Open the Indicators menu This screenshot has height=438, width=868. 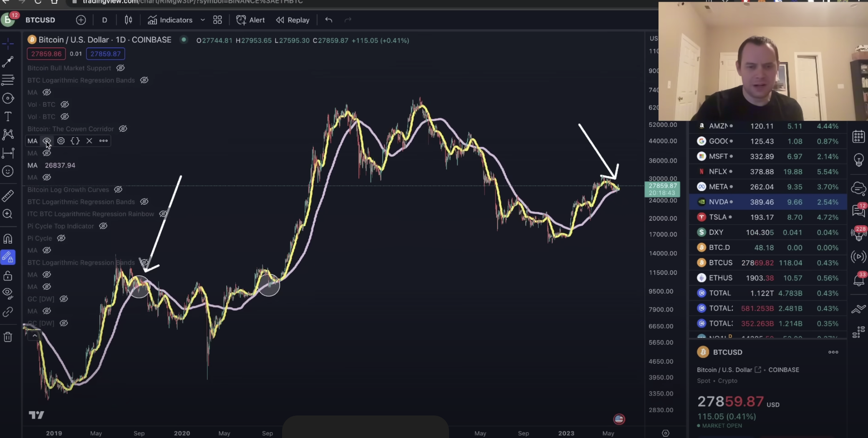point(170,20)
